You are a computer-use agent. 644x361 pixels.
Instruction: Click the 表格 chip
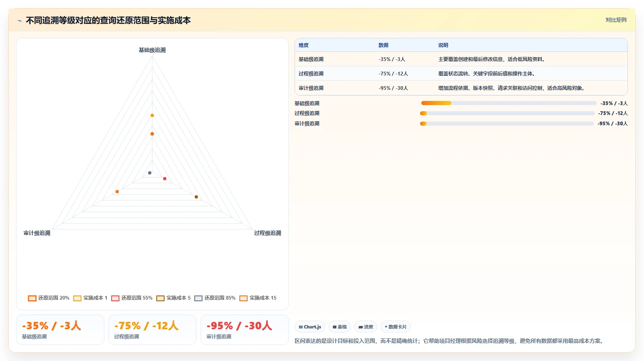(x=340, y=327)
